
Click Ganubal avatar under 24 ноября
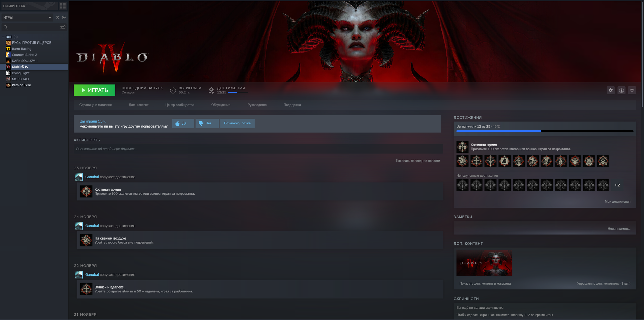79,226
